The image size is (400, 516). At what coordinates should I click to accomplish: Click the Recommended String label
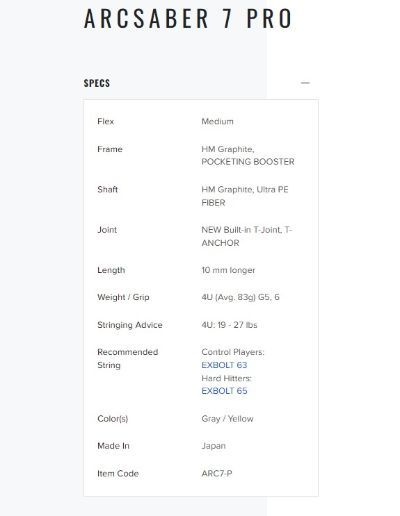tap(128, 359)
